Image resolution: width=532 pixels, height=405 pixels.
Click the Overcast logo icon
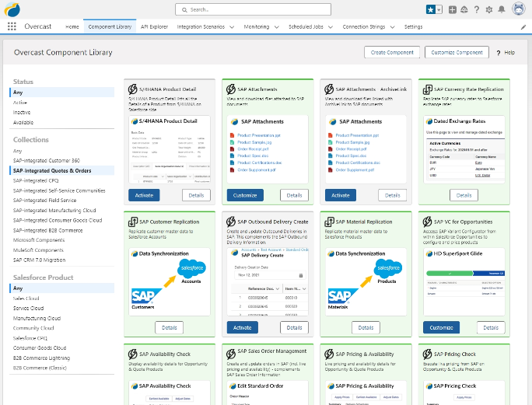(x=12, y=9)
